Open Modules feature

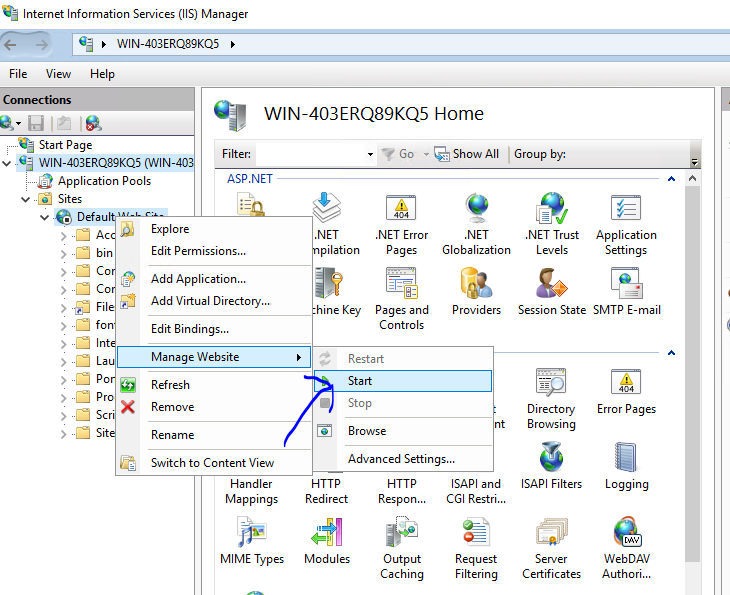327,541
